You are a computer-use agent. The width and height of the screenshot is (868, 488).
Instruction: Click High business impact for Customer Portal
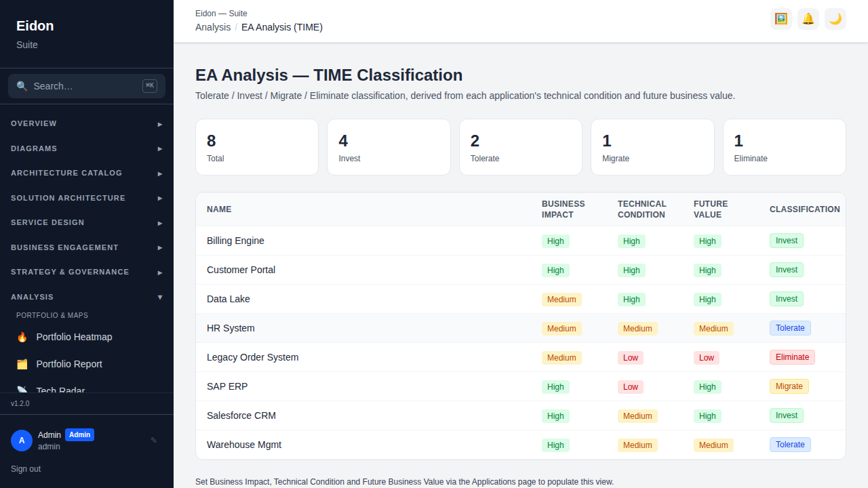pyautogui.click(x=555, y=270)
